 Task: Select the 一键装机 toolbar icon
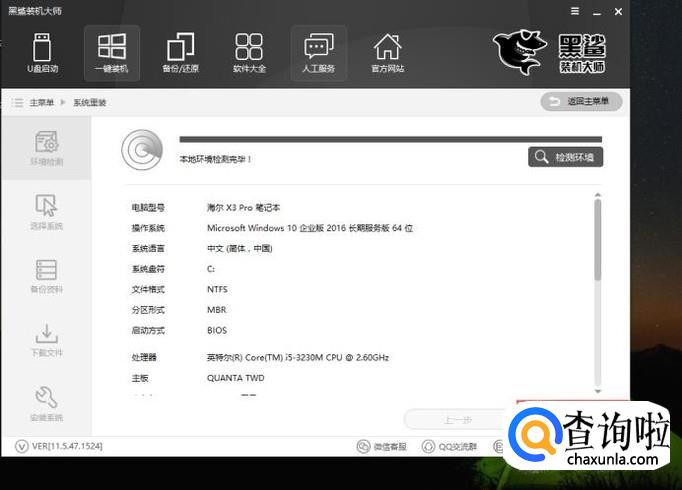point(112,53)
